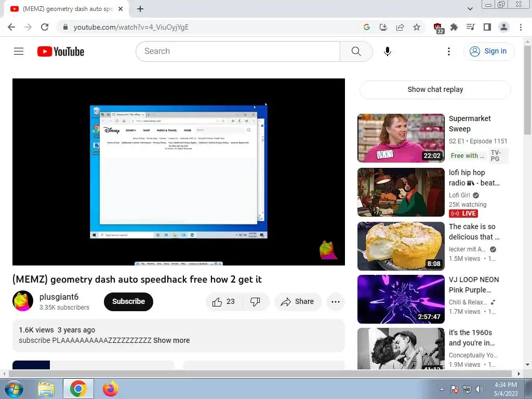Click the horizontal scrollbar right arrow
532x399 pixels.
pyautogui.click(x=519, y=374)
